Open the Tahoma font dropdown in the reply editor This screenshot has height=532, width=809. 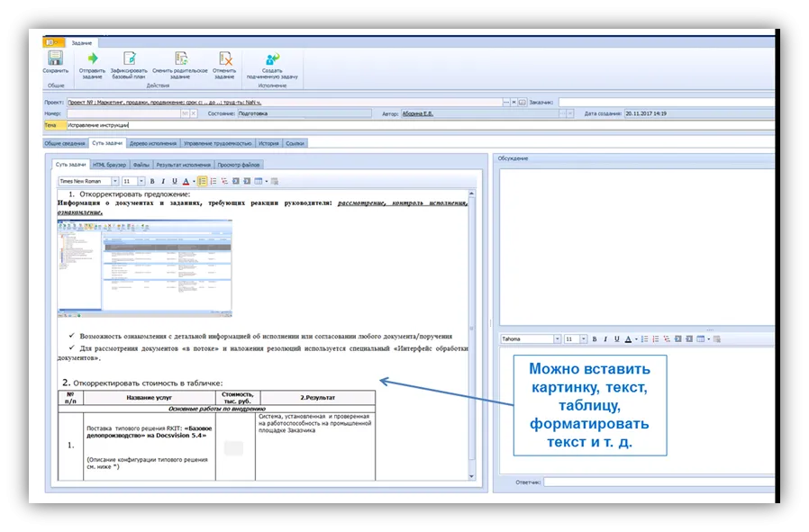pos(557,339)
